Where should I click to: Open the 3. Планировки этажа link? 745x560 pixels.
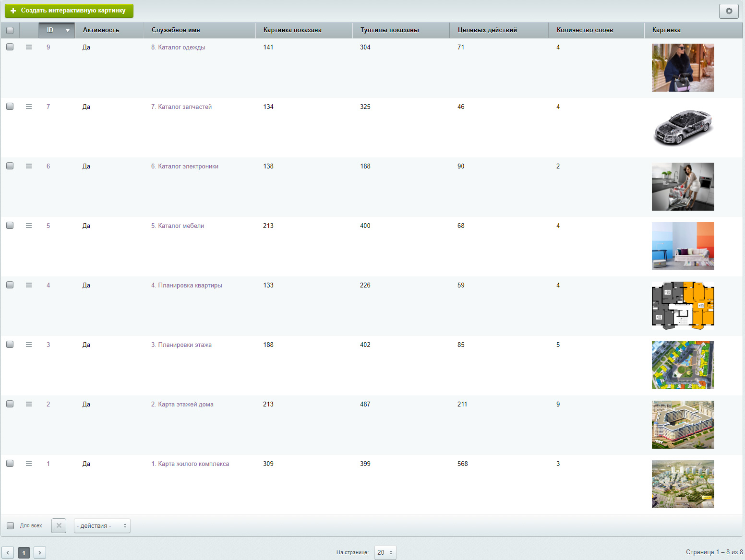181,345
